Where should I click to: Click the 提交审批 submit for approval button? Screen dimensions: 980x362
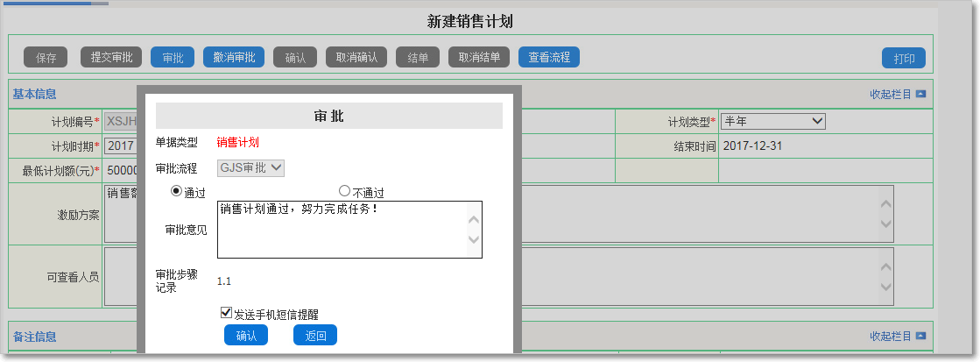[111, 58]
